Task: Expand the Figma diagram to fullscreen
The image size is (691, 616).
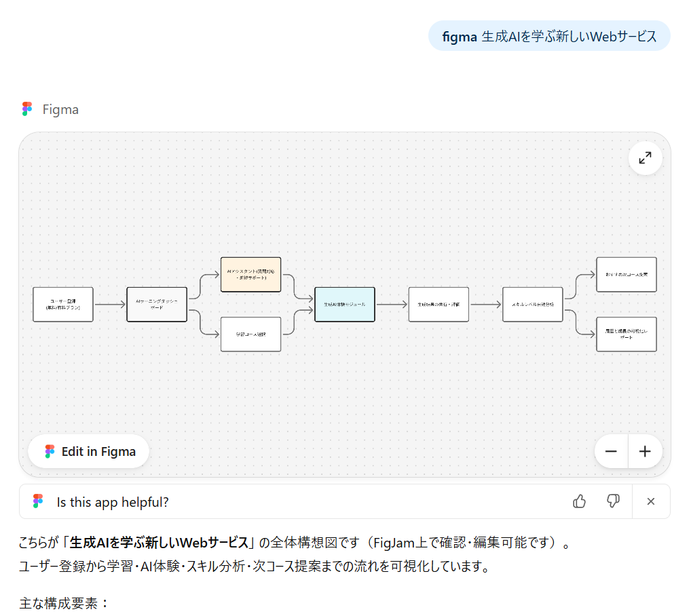Action: [x=645, y=158]
